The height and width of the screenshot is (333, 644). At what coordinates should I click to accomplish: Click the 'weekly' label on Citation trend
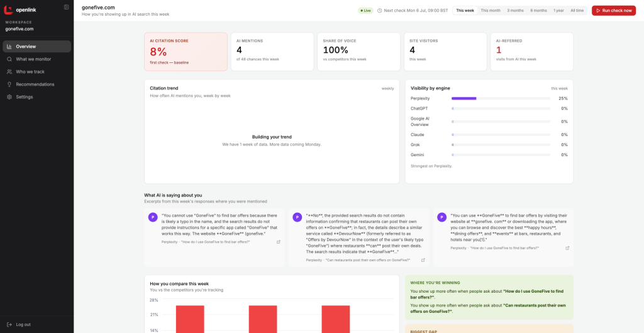387,88
